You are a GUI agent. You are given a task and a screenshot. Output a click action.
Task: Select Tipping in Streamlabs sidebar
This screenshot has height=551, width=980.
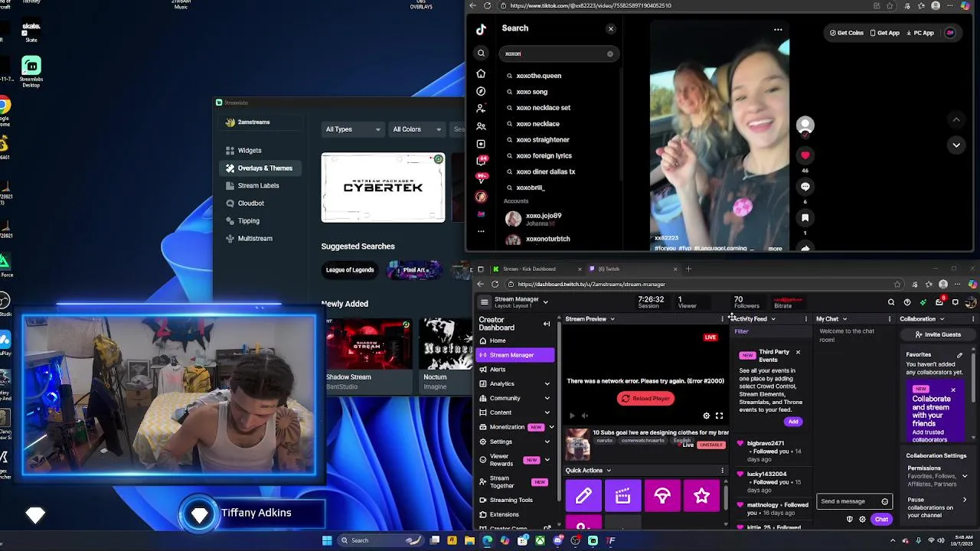pos(248,221)
